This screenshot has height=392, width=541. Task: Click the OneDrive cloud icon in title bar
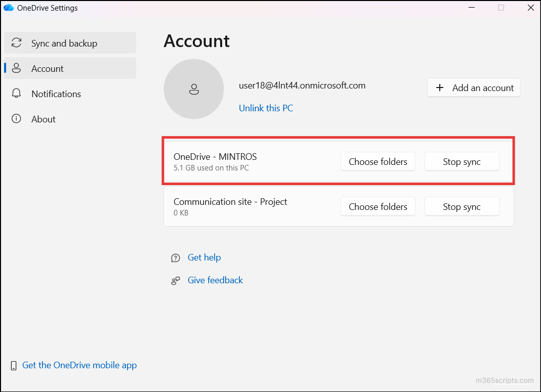8,8
